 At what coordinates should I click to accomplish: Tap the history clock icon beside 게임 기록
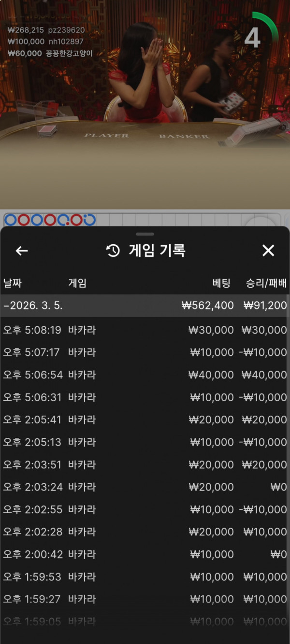coord(113,251)
